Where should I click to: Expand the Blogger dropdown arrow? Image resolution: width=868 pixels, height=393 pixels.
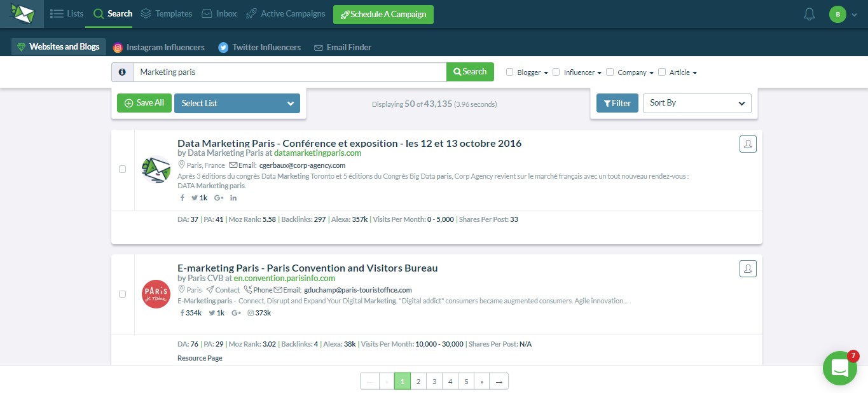tap(546, 73)
